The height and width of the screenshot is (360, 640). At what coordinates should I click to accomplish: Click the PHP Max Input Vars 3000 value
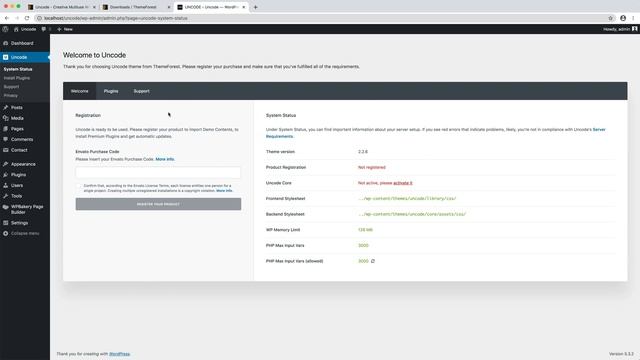pyautogui.click(x=363, y=246)
